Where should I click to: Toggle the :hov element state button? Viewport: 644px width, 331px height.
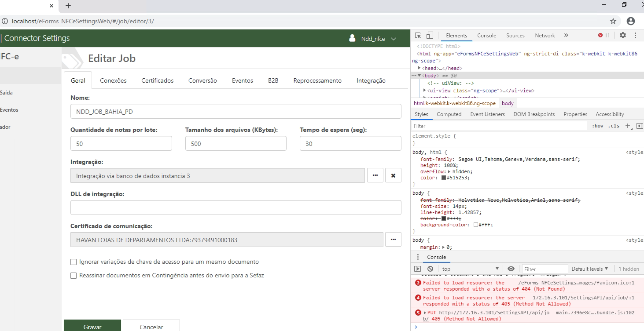(597, 126)
